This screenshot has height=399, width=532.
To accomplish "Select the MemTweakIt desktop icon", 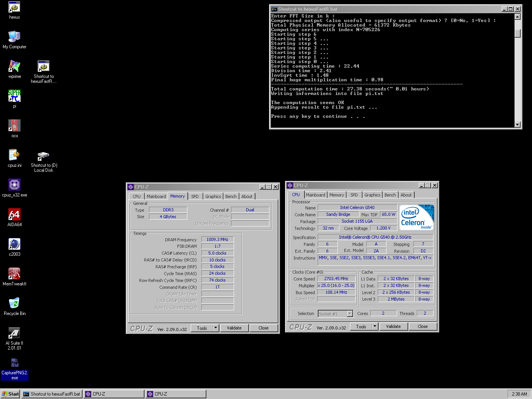I will click(x=14, y=277).
